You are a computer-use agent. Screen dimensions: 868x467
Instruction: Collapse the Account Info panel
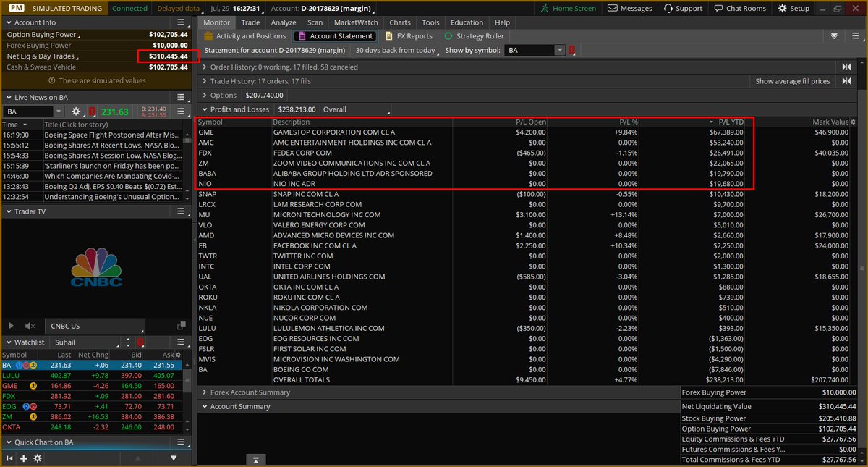[x=8, y=22]
